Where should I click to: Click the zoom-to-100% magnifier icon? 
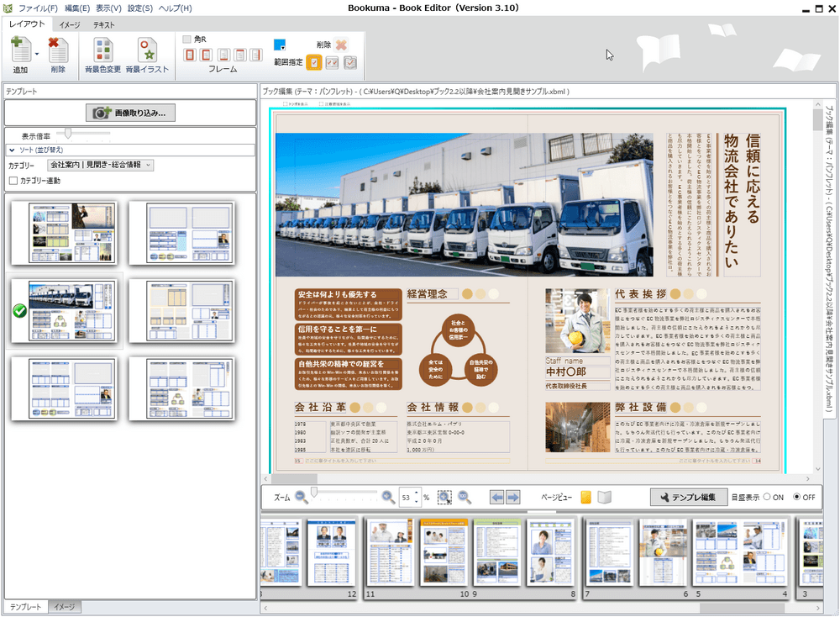tap(465, 498)
